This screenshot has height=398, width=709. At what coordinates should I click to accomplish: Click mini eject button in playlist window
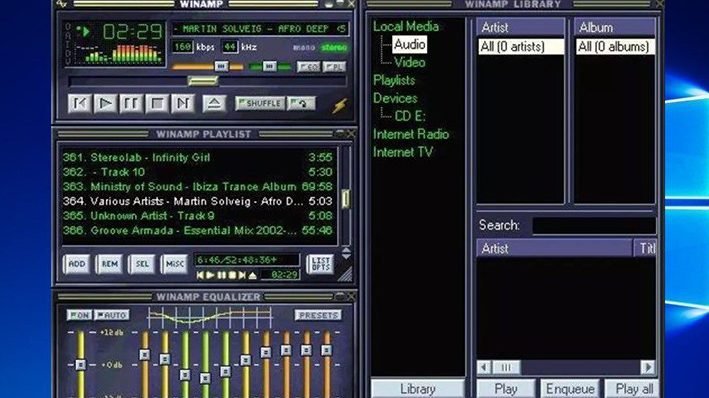click(x=252, y=275)
